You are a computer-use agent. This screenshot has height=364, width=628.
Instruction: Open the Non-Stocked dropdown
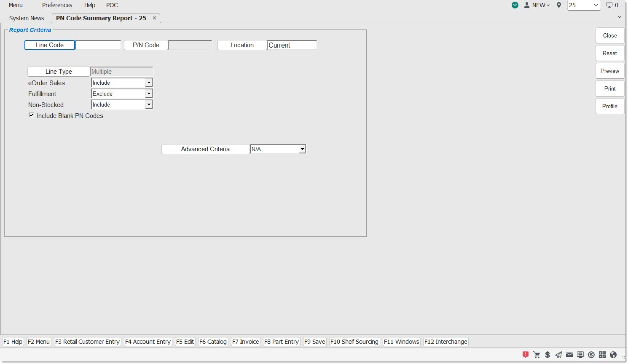pos(148,105)
